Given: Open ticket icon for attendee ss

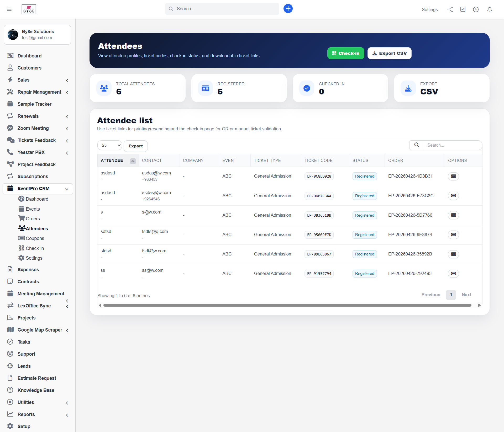Looking at the screenshot, I should pos(453,274).
